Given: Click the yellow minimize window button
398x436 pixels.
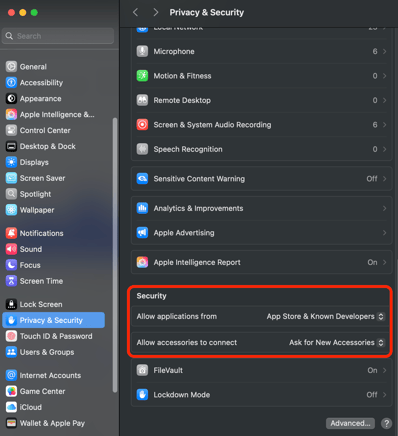Looking at the screenshot, I should (x=23, y=13).
